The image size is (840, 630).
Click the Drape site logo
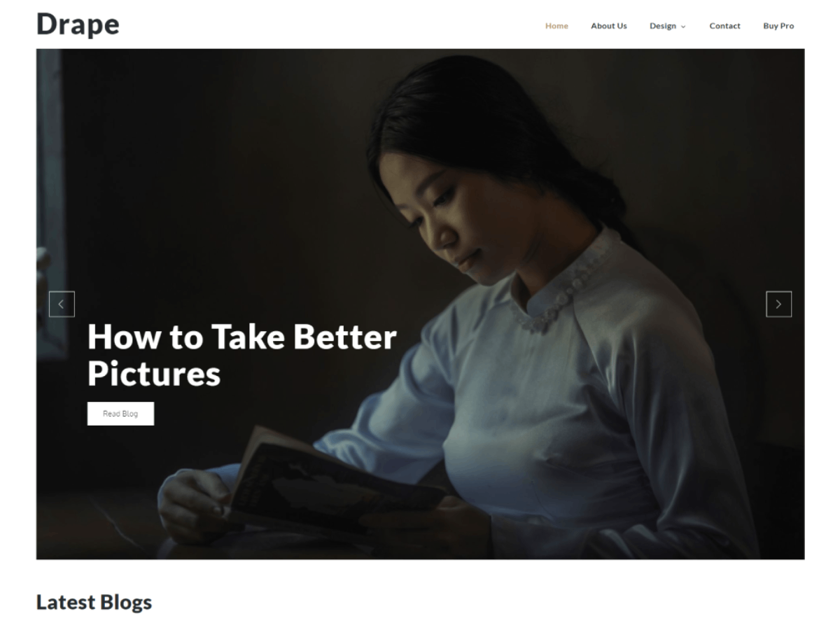click(x=78, y=24)
